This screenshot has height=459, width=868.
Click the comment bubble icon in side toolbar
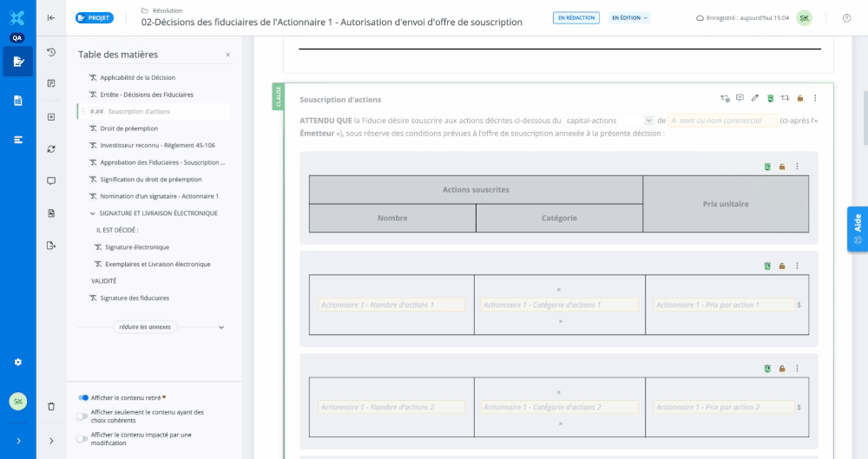point(51,180)
